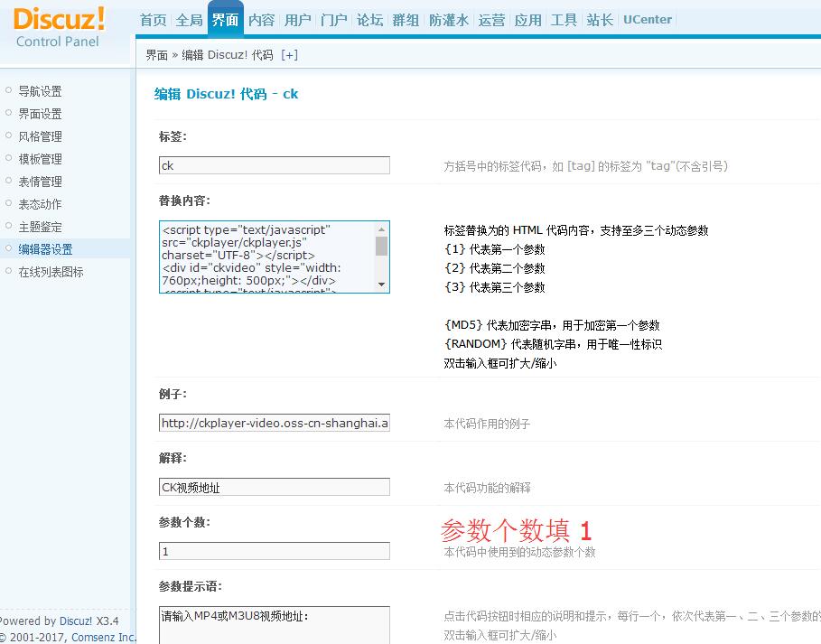Image resolution: width=821 pixels, height=644 pixels.
Task: Open 界面设置 in the sidebar
Action: (x=41, y=114)
